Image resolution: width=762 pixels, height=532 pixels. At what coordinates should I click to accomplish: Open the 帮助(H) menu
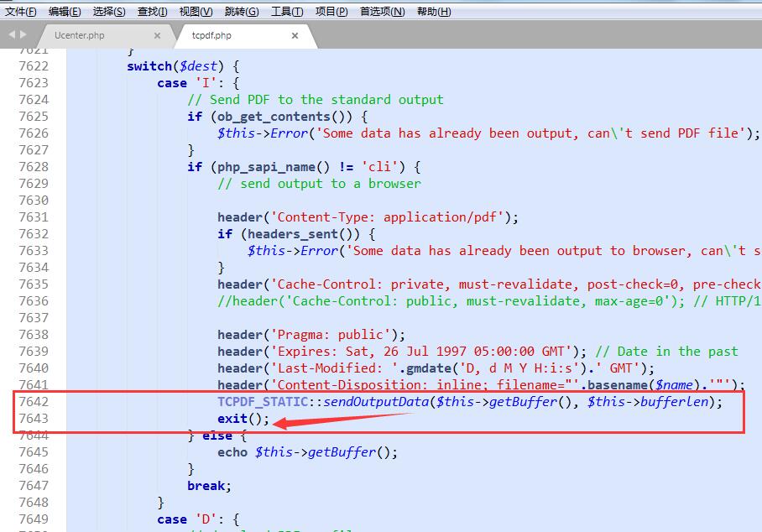433,11
